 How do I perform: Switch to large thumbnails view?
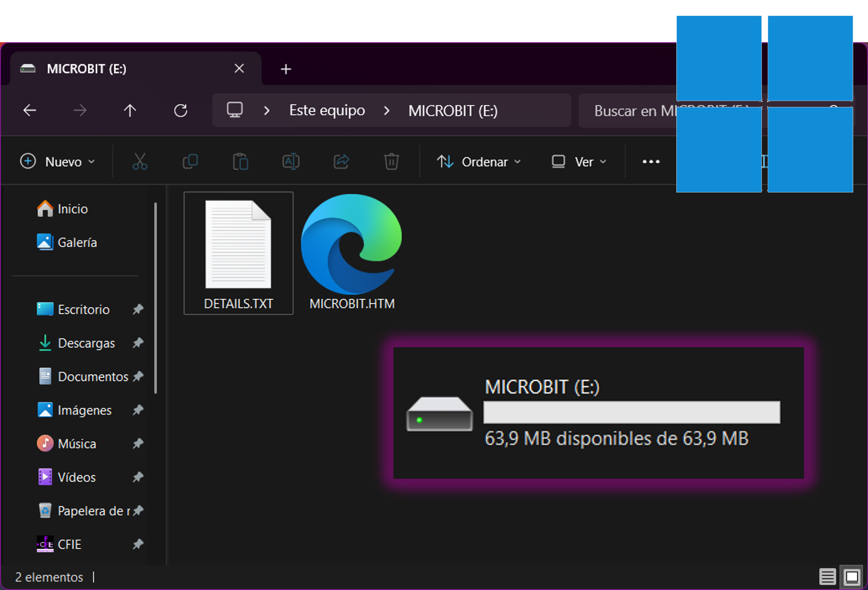coord(851,577)
